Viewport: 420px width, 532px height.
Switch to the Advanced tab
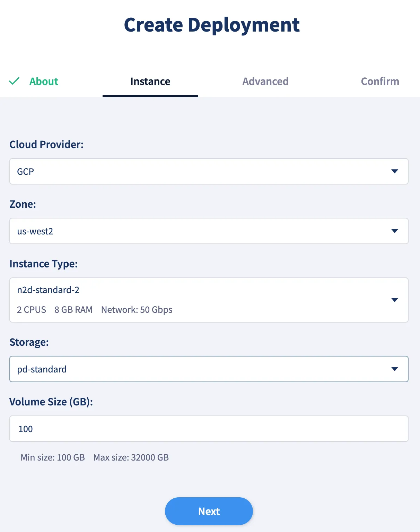pos(265,81)
